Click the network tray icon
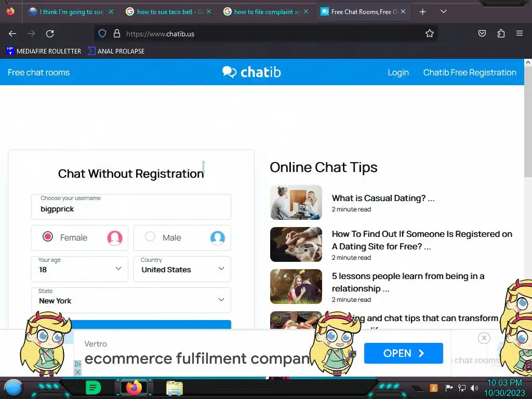The height and width of the screenshot is (399, 532). click(461, 388)
